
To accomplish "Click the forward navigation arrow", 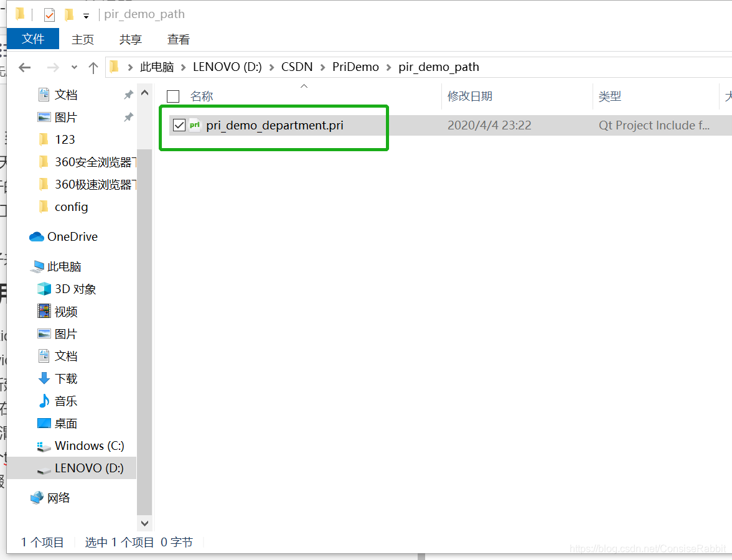I will tap(53, 68).
